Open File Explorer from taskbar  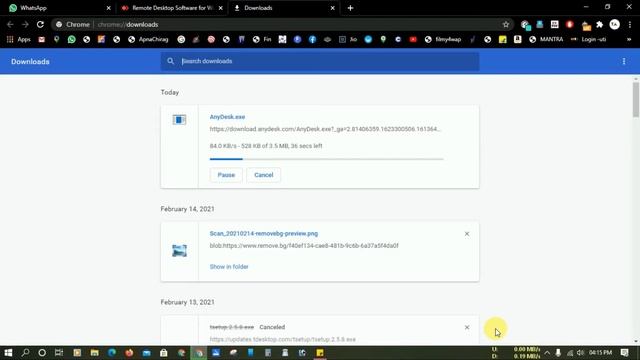tap(94, 353)
